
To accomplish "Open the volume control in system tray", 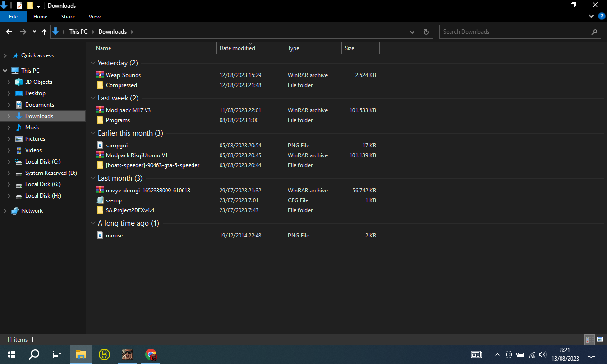I will tap(543, 354).
